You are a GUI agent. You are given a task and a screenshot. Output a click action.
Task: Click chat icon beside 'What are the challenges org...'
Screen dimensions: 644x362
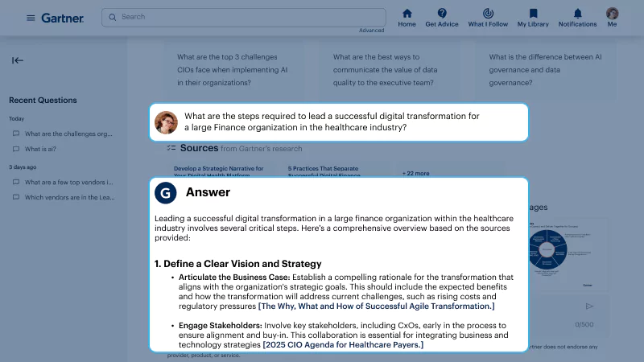[16, 134]
